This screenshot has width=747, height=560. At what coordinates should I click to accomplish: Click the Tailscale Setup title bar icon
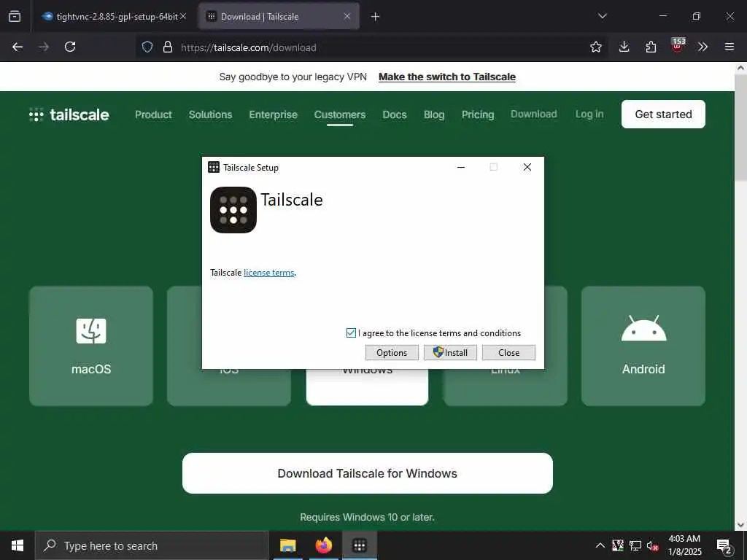click(214, 167)
